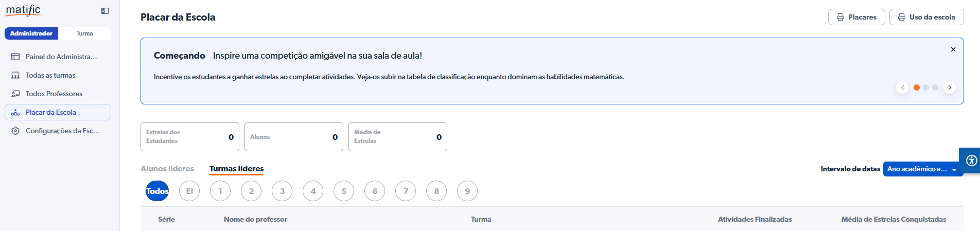Collapse the sidebar panel icon
The height and width of the screenshot is (231, 980).
click(x=105, y=11)
